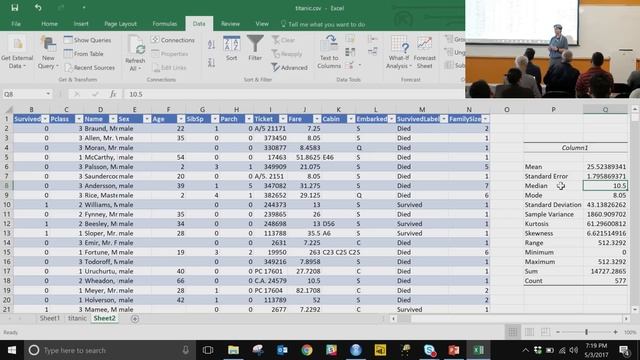Open the Cabin column filter dropdown

pyautogui.click(x=351, y=119)
